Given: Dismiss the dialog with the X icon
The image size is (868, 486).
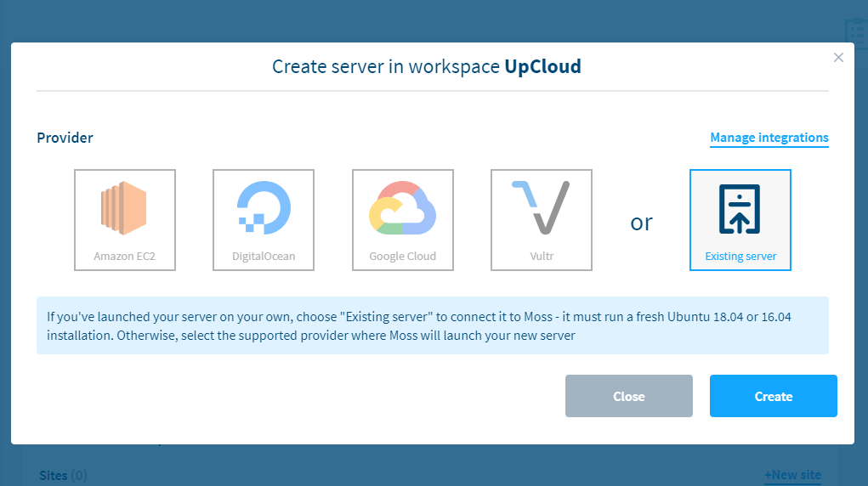Looking at the screenshot, I should pyautogui.click(x=838, y=58).
